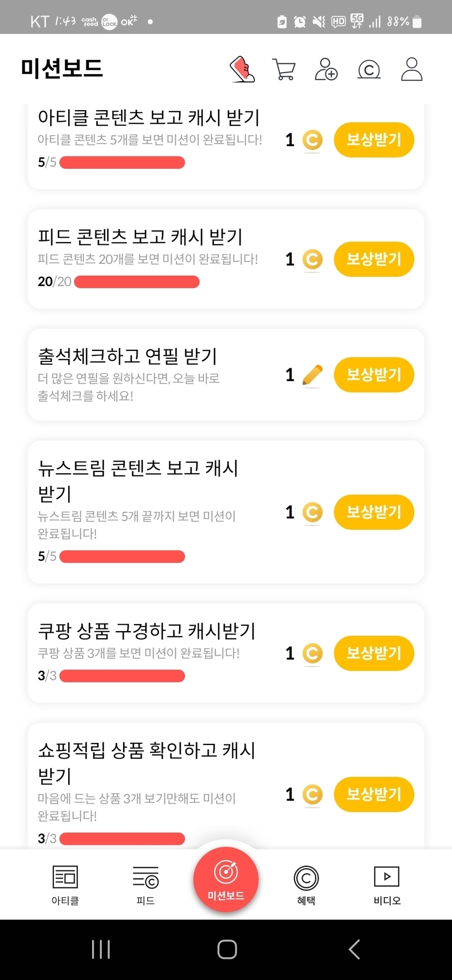Go to the 비디오 tab
The width and height of the screenshot is (452, 980).
pos(387,884)
